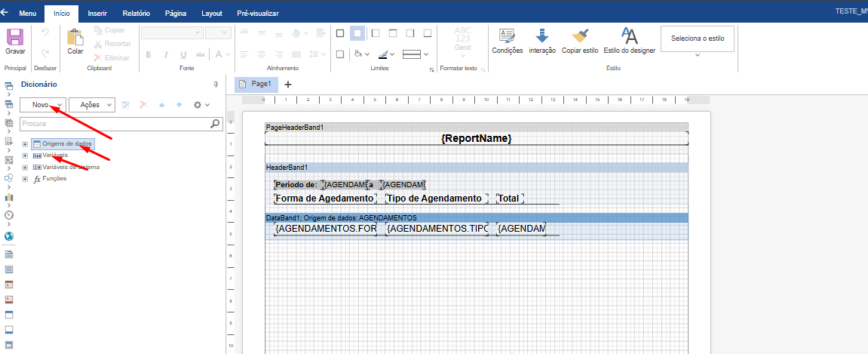This screenshot has width=868, height=354.
Task: Apply all borders in Limites group
Action: 340,33
